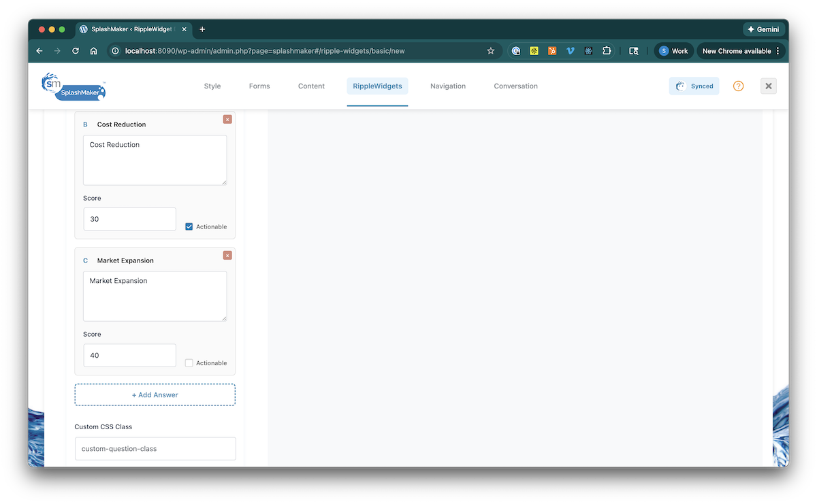Image resolution: width=817 pixels, height=504 pixels.
Task: Click the + Add Answer button
Action: [155, 394]
